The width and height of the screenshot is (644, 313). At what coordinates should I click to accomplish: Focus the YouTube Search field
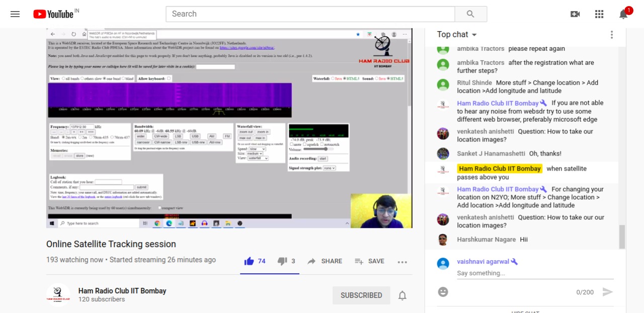[x=310, y=14]
